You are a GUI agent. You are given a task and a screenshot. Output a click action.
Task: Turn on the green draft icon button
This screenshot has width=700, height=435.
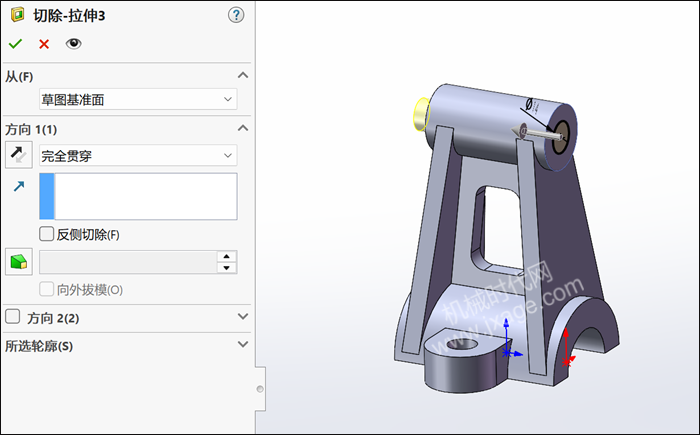coord(19,262)
